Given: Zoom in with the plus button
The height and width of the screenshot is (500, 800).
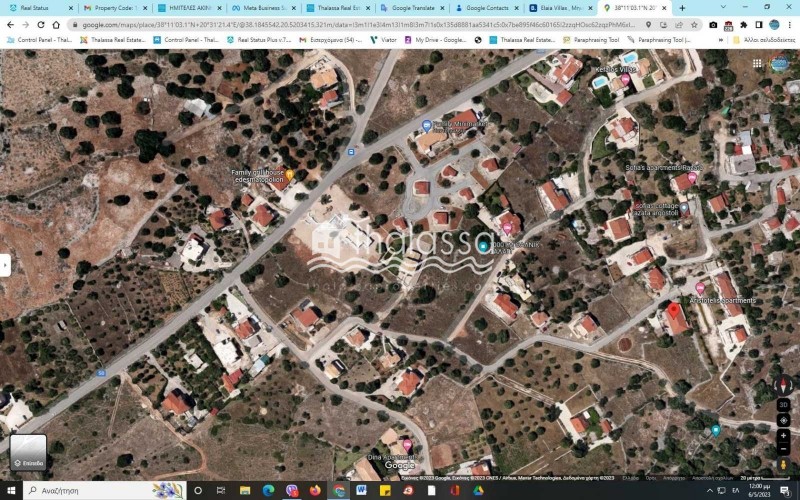Looking at the screenshot, I should pyautogui.click(x=783, y=436).
